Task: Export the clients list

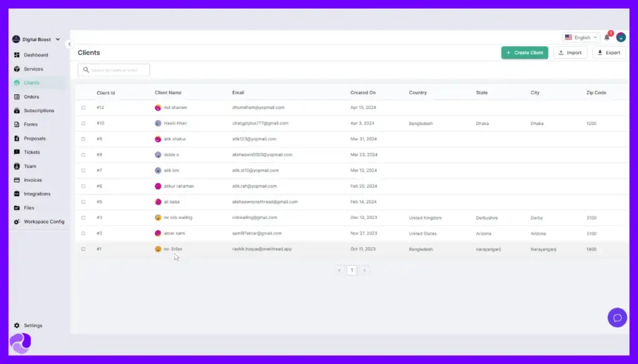Action: click(609, 53)
